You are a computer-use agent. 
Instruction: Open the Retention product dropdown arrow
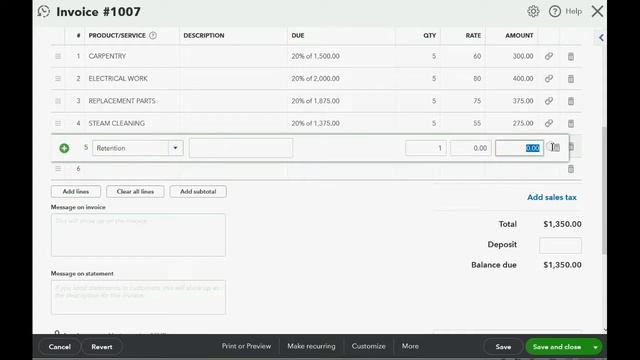176,148
